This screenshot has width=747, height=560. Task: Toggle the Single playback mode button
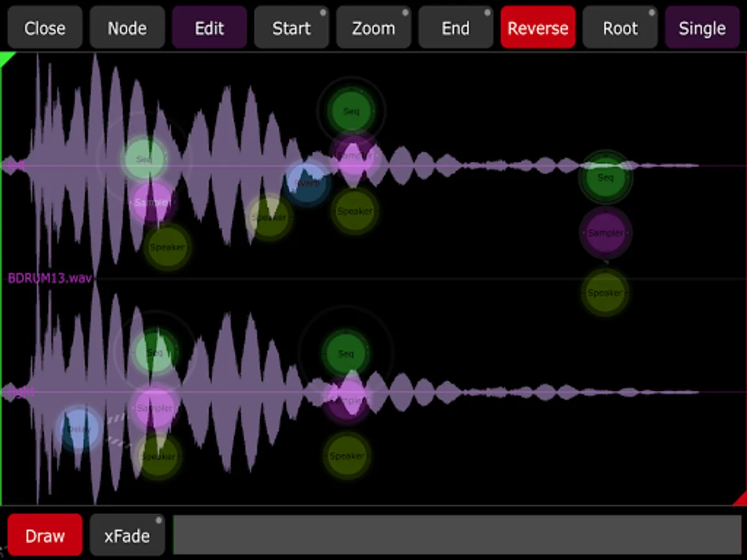coord(702,28)
